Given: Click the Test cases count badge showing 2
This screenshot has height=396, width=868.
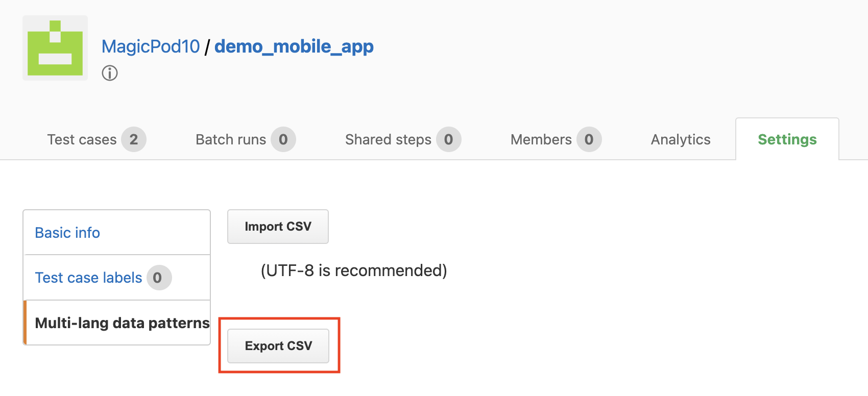Looking at the screenshot, I should tap(134, 139).
